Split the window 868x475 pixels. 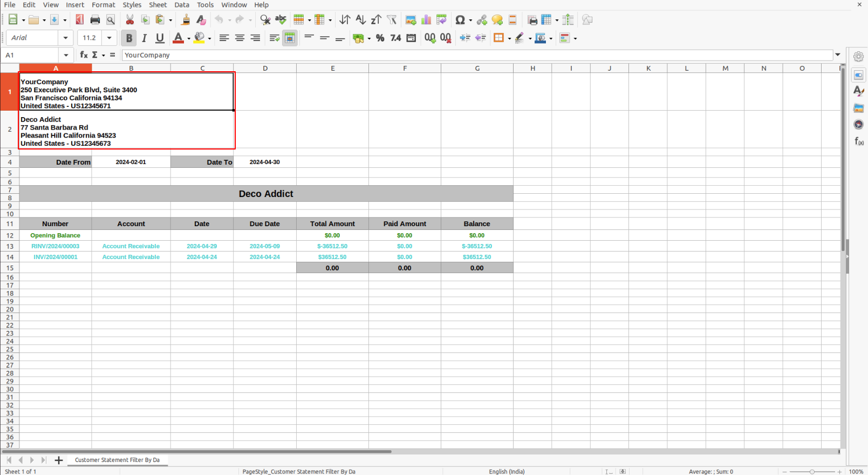tap(568, 20)
